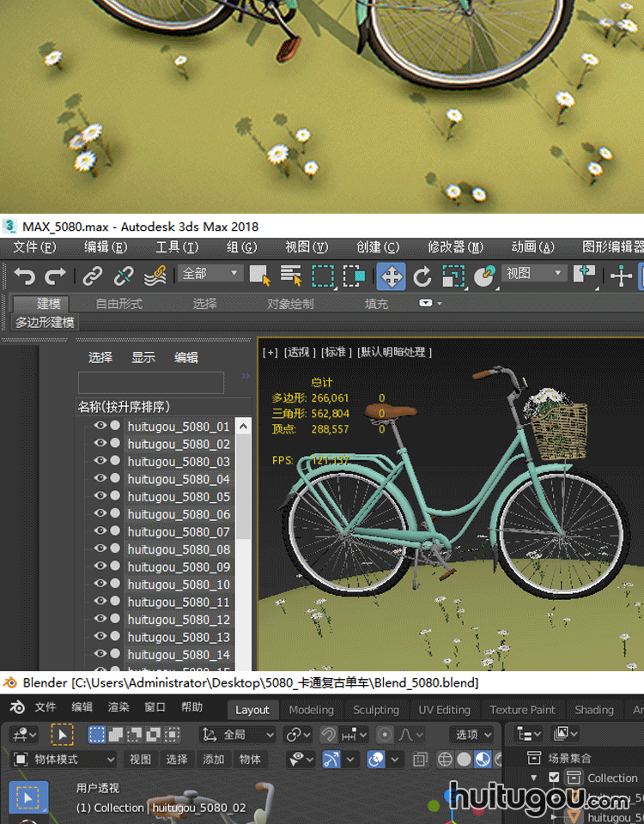
Task: Click the 多边形建模 panel button
Action: [x=45, y=323]
